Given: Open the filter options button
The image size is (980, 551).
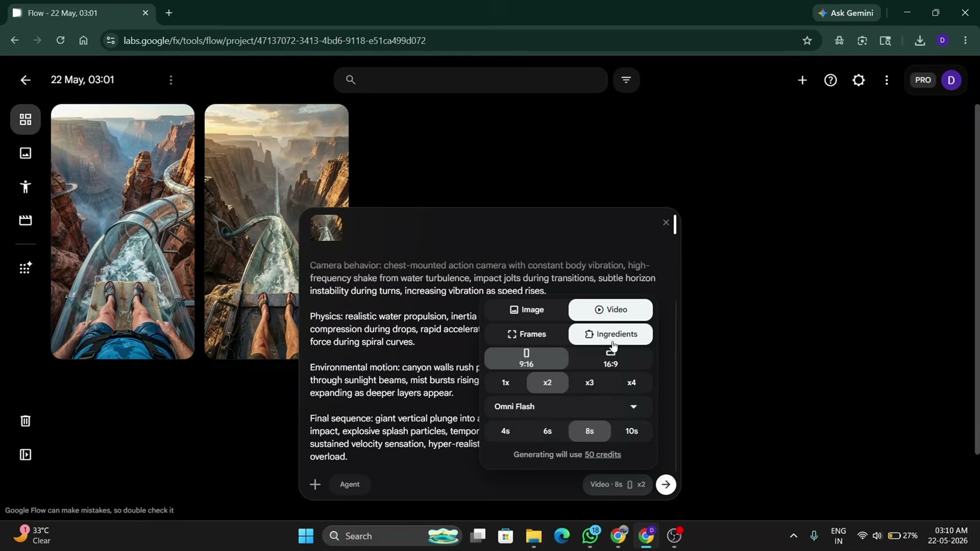Looking at the screenshot, I should coord(626,80).
